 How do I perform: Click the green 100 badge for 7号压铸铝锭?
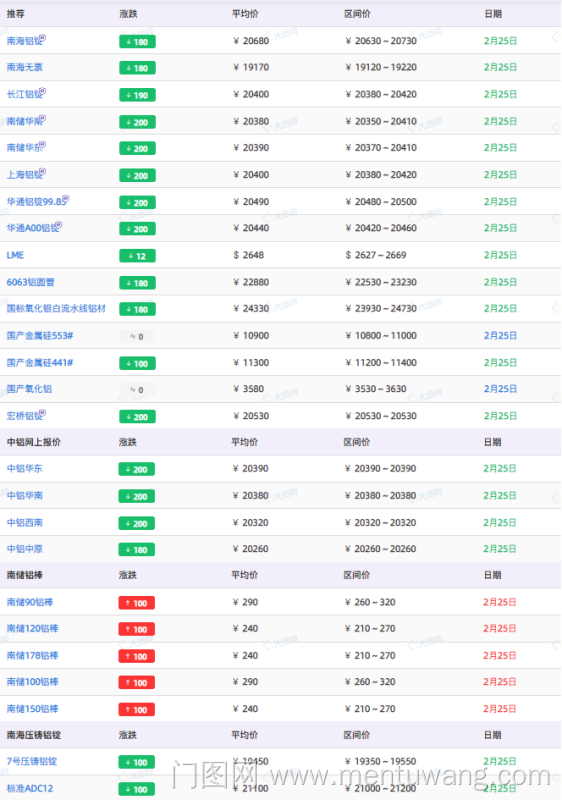(137, 763)
